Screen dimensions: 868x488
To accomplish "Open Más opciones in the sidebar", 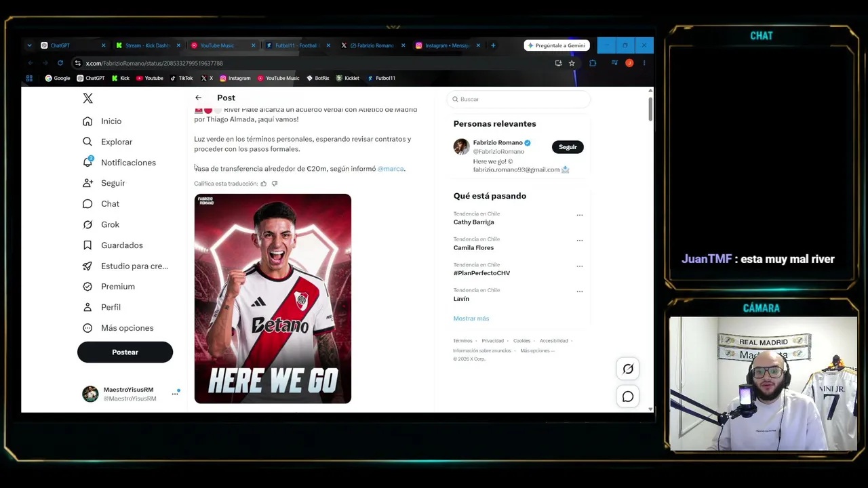I will coord(118,328).
